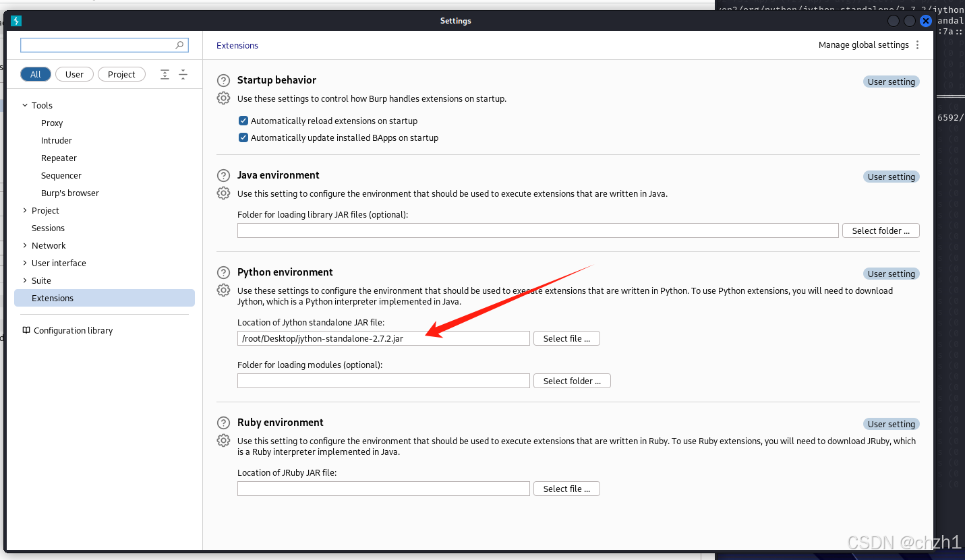
Task: Click the search magnifier icon
Action: (179, 45)
